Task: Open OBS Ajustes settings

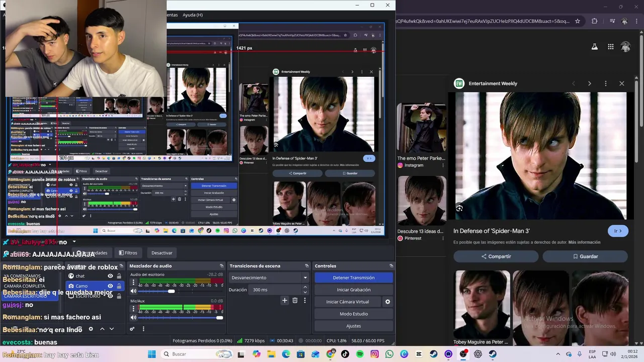Action: (354, 326)
